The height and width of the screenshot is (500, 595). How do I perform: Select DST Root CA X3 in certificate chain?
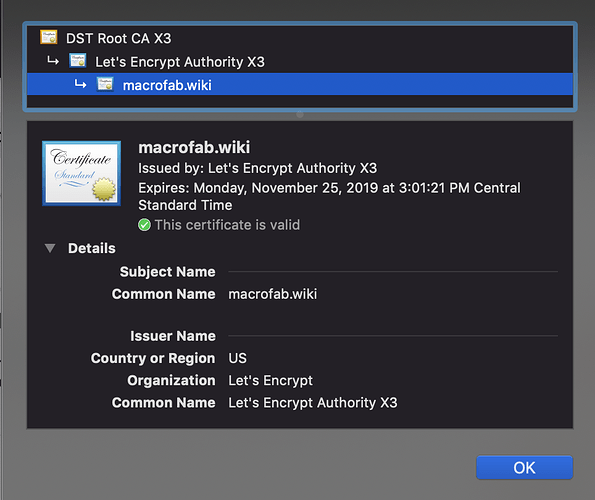(x=300, y=38)
